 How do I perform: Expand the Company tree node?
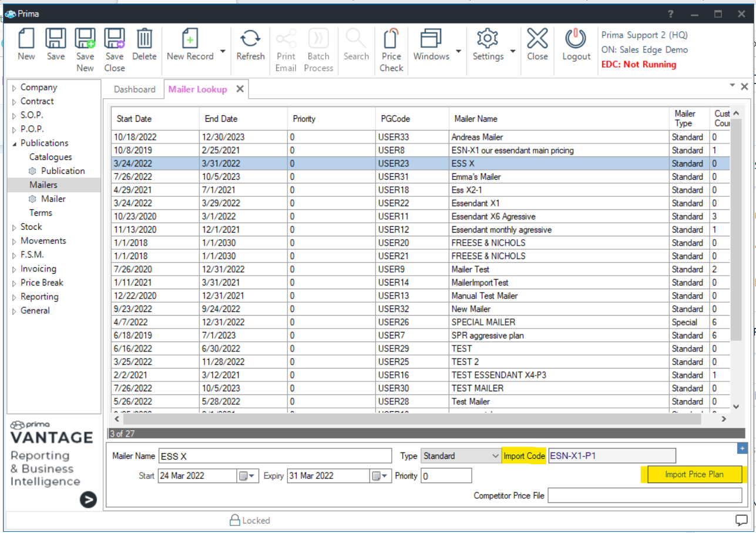pyautogui.click(x=14, y=88)
